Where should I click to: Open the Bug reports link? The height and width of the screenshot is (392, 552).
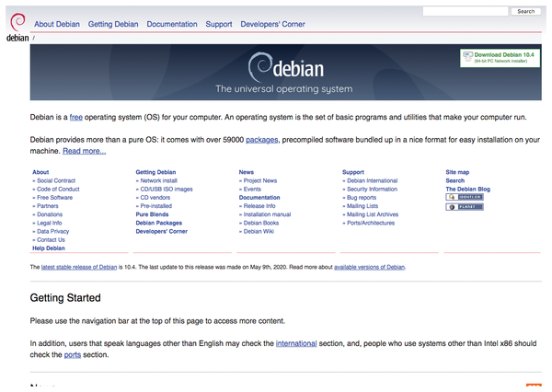coord(362,198)
